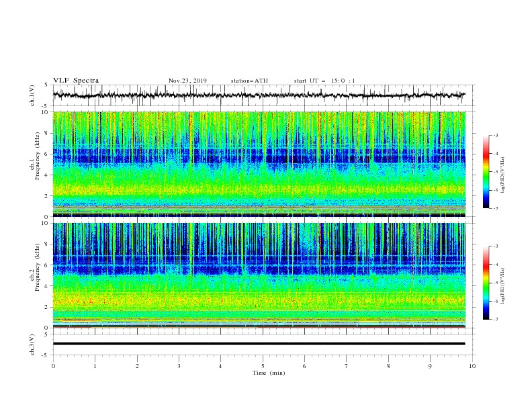Viewport: 532px width, 411px height.
Task: Click time axis tick label "5"
Action: [263, 366]
